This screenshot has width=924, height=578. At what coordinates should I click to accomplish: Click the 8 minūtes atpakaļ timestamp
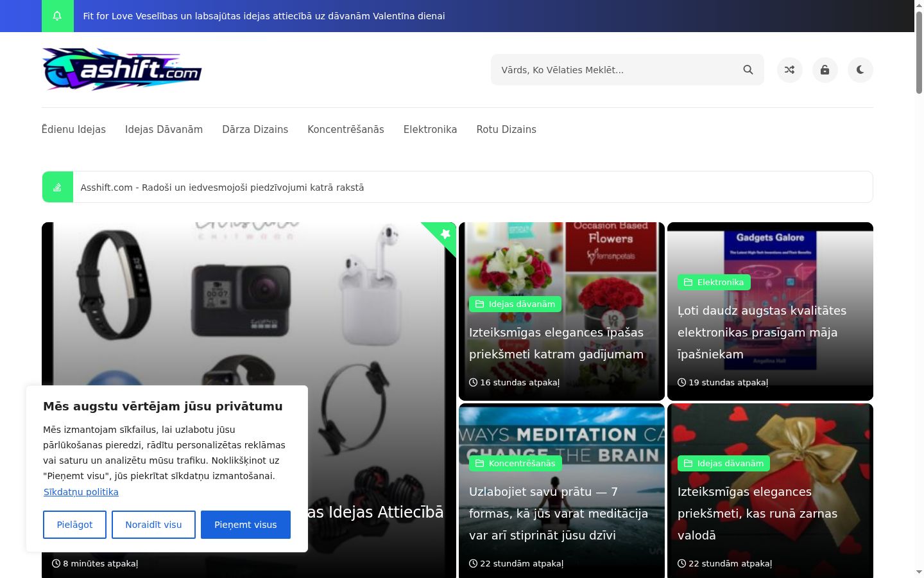tap(95, 563)
